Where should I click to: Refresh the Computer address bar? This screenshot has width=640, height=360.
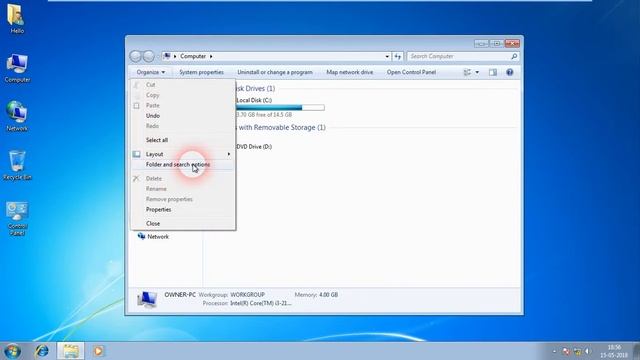(x=398, y=56)
